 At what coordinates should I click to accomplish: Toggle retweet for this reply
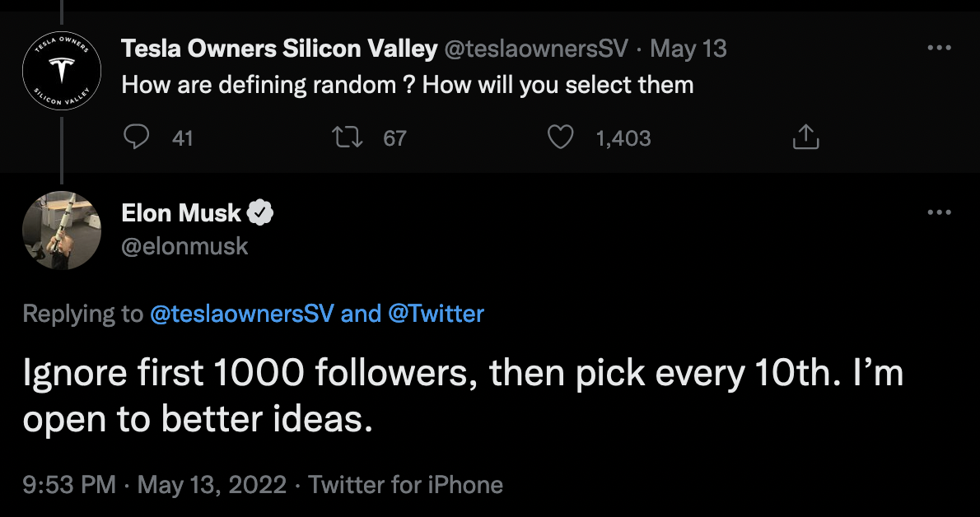[349, 137]
